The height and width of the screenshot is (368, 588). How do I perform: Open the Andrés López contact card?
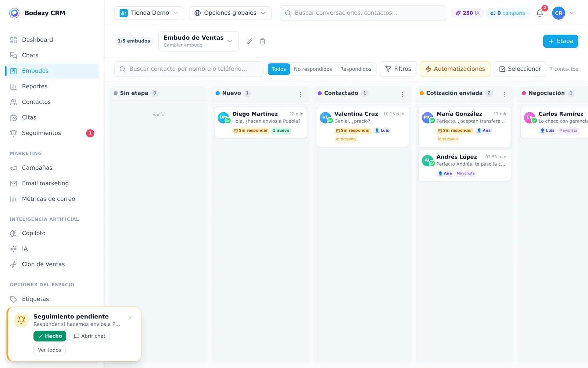coord(465,166)
